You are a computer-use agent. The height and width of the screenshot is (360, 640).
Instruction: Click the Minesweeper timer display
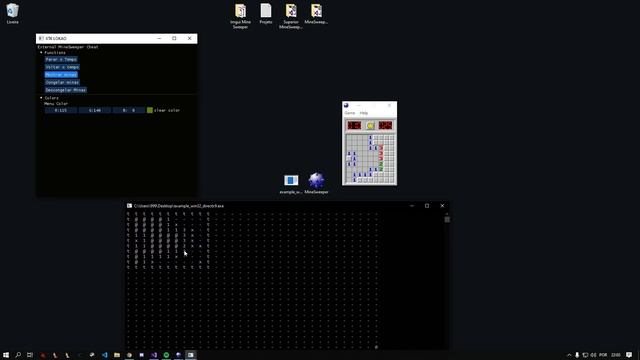coord(385,125)
